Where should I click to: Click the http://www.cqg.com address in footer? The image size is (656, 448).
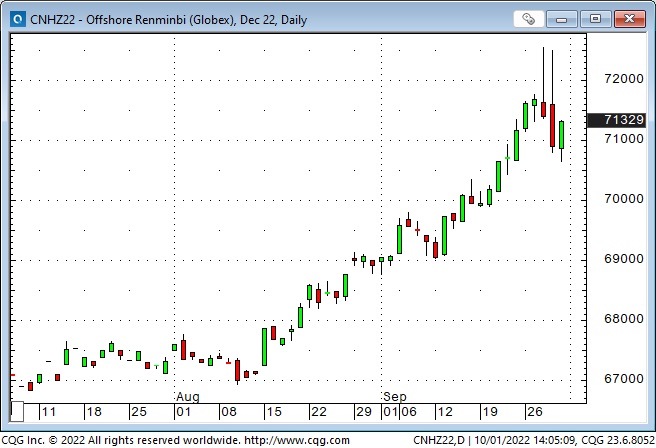pos(297,440)
